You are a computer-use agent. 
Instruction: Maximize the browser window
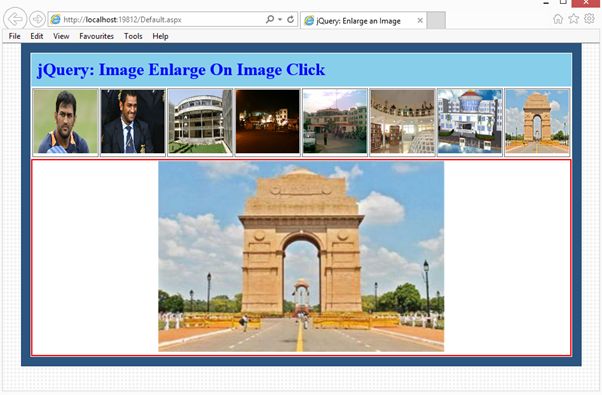click(563, 3)
